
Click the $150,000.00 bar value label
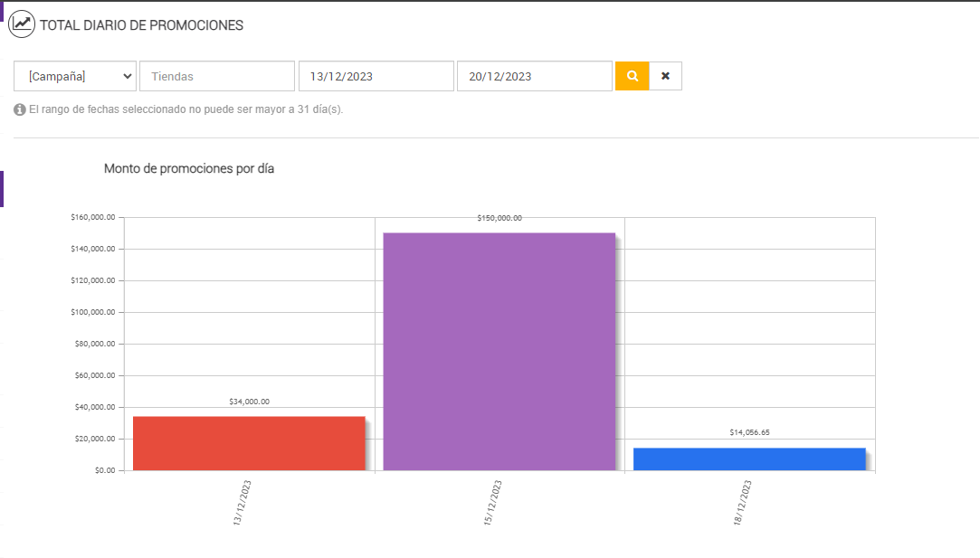(500, 218)
